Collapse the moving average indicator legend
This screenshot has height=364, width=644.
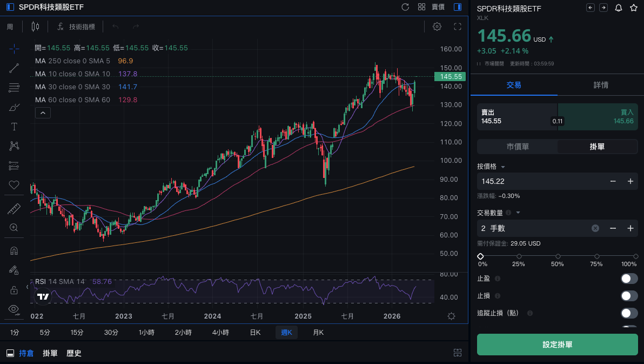click(43, 112)
